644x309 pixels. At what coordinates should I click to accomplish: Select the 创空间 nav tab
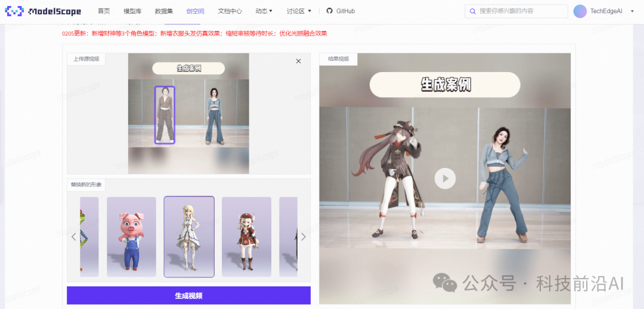point(195,11)
